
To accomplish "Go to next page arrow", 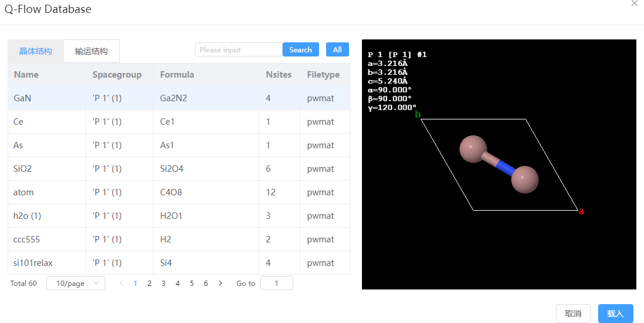I will [x=220, y=283].
